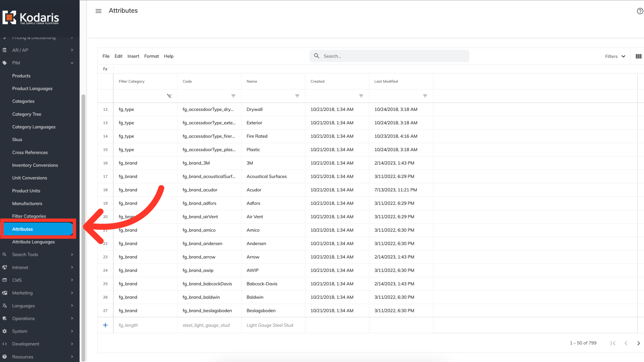Click the plus icon to add row

105,325
